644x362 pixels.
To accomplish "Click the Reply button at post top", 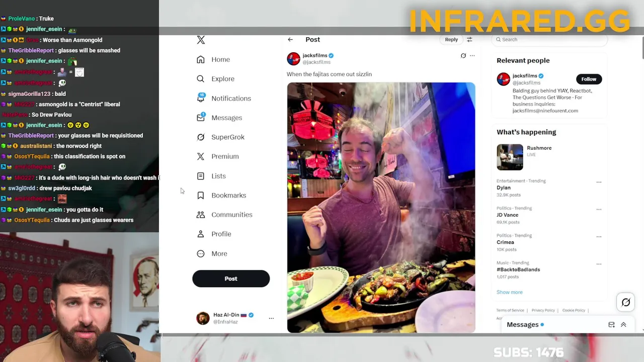I will 451,40.
